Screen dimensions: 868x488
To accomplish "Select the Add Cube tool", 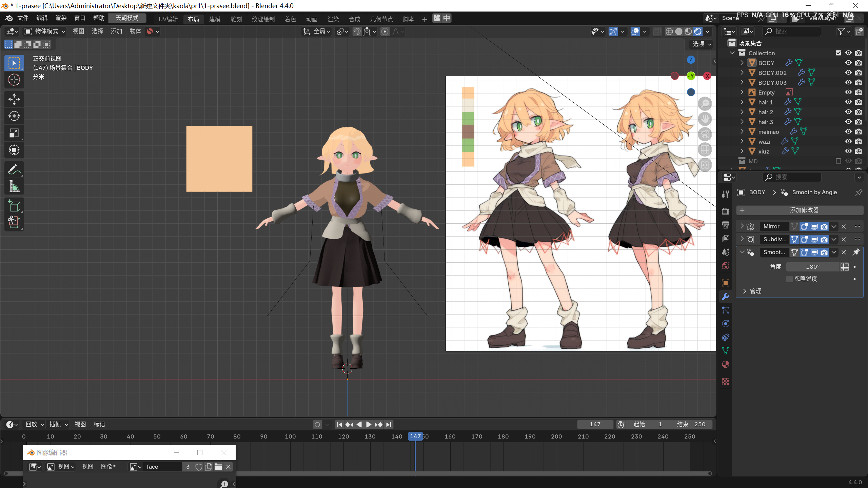I will (x=14, y=206).
